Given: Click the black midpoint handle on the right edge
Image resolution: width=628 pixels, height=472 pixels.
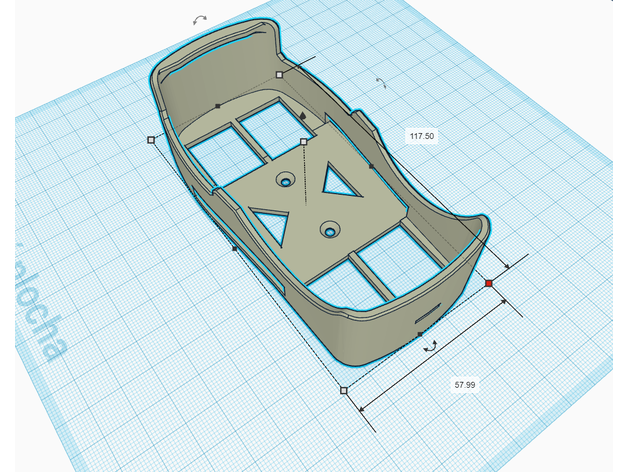Looking at the screenshot, I should tap(372, 165).
